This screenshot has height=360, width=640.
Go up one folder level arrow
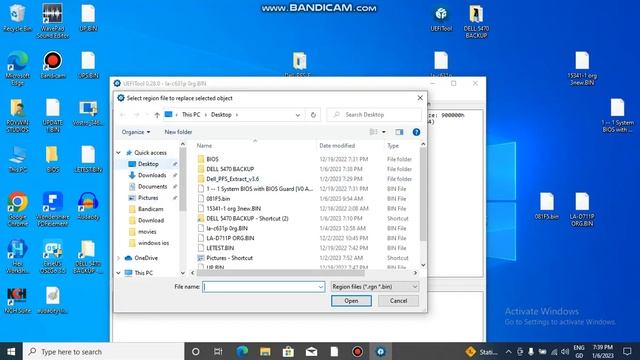157,115
